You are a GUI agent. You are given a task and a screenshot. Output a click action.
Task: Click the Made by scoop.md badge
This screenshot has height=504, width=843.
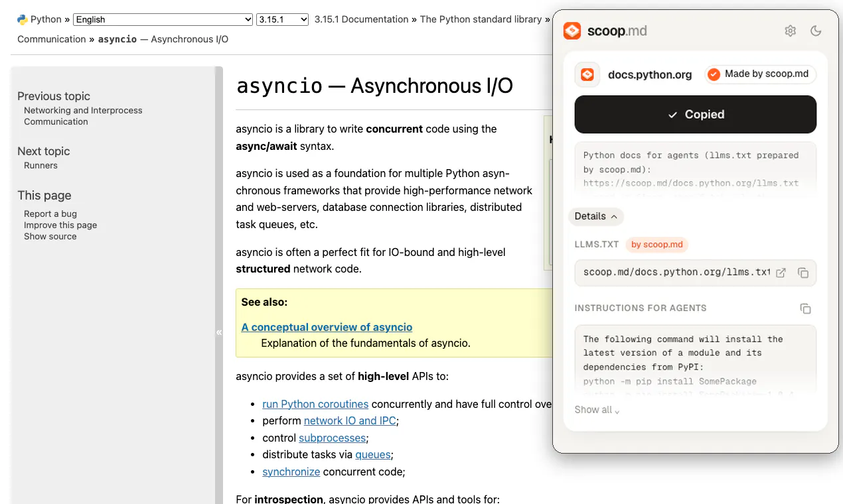(x=761, y=74)
